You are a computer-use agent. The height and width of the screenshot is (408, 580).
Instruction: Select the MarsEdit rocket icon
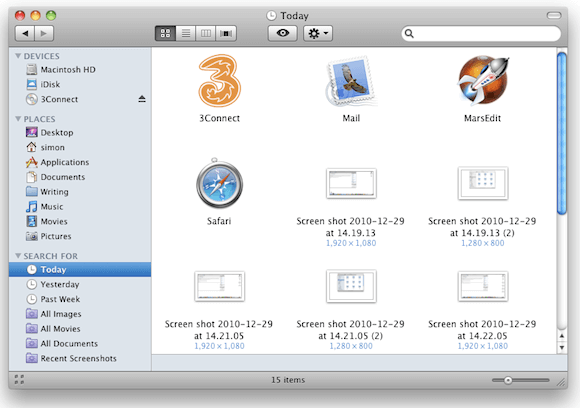483,80
